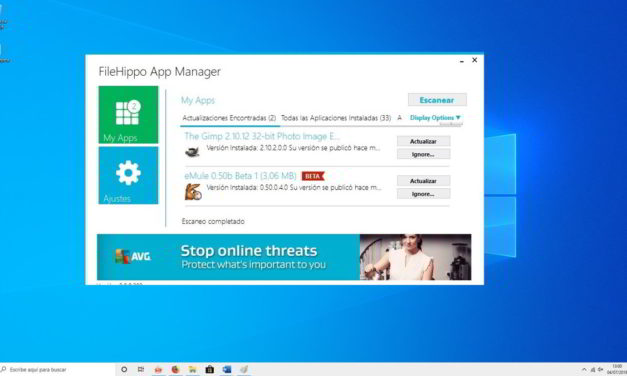Close the FileHippo App Manager window

[x=475, y=60]
